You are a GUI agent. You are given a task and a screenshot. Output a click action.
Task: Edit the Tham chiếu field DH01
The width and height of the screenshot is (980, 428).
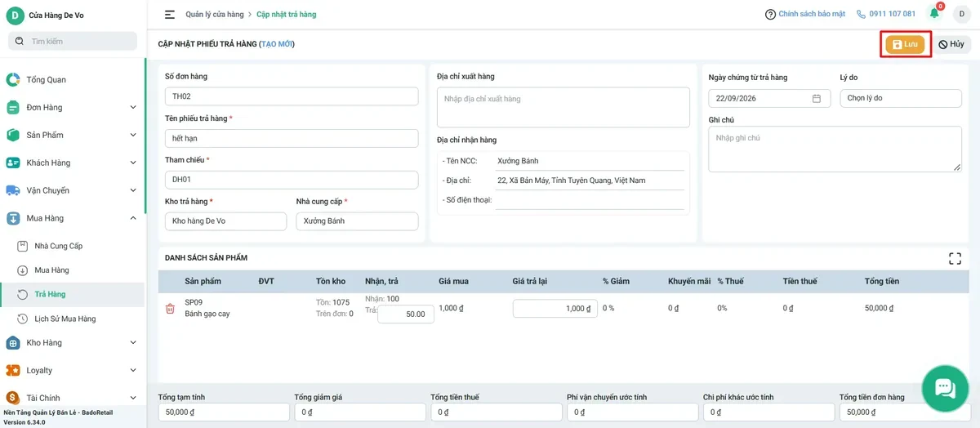coord(292,180)
